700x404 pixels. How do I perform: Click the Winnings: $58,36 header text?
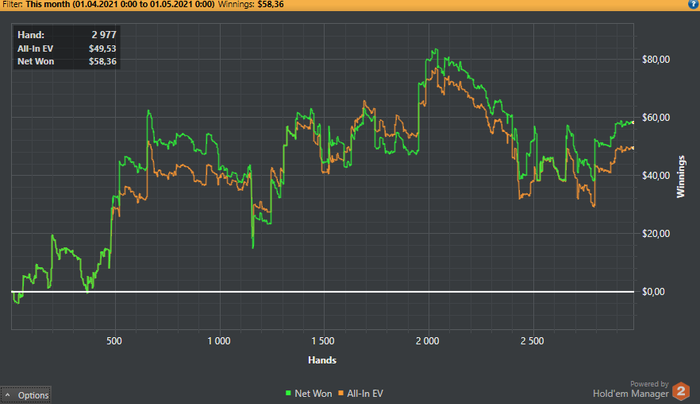click(251, 4)
